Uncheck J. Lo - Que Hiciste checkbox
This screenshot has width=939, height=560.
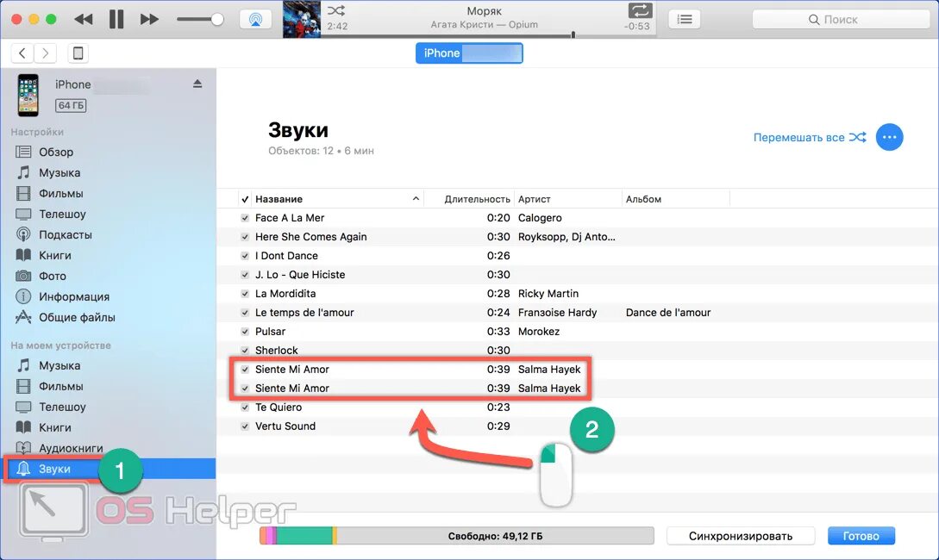(x=245, y=275)
